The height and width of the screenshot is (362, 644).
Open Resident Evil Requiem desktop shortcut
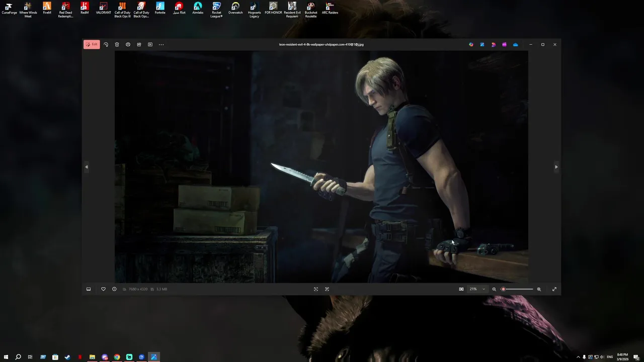click(x=292, y=10)
